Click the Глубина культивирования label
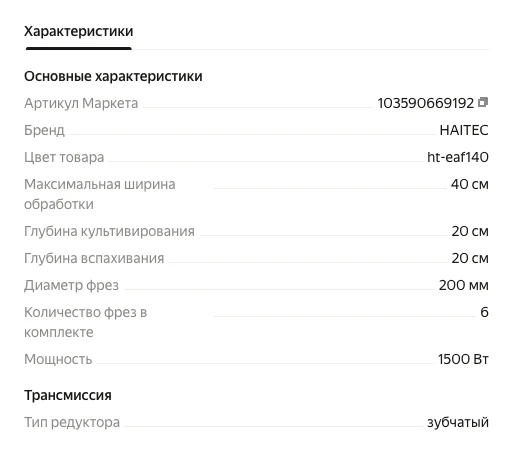The height and width of the screenshot is (464, 513). [x=109, y=231]
